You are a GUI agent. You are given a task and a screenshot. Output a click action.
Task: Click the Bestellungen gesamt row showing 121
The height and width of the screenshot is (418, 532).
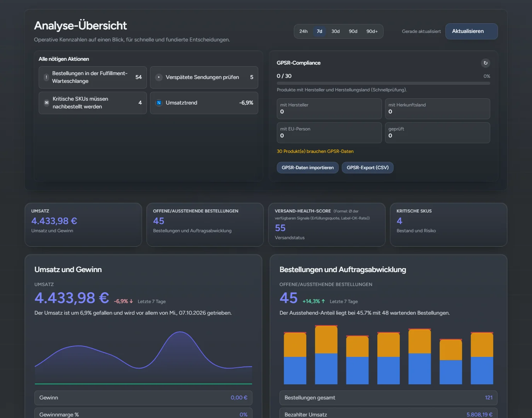point(389,397)
